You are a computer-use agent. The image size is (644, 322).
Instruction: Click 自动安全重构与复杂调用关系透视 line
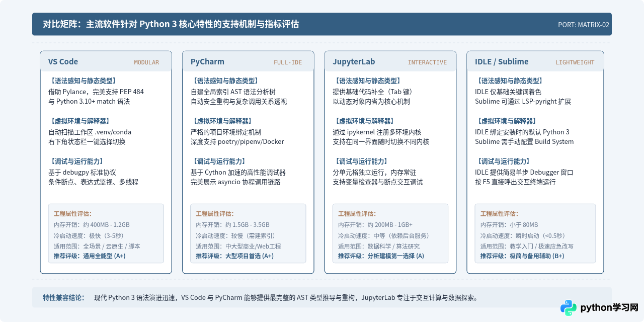click(x=238, y=101)
